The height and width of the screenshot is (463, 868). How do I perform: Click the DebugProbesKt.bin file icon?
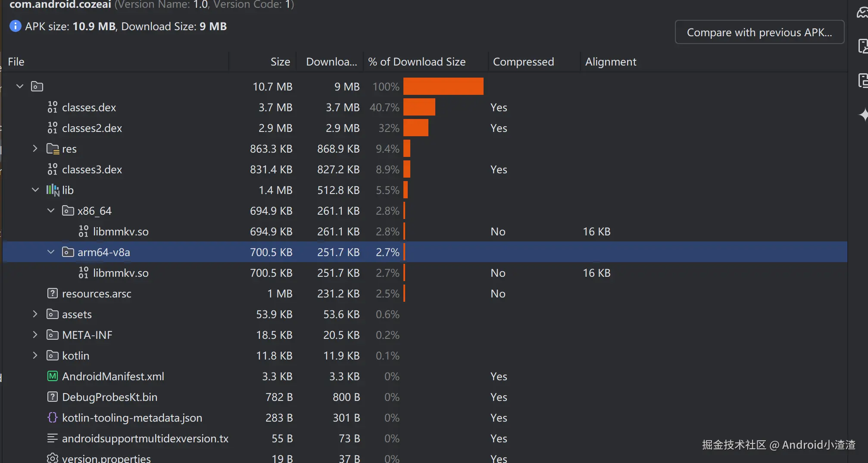[52, 397]
